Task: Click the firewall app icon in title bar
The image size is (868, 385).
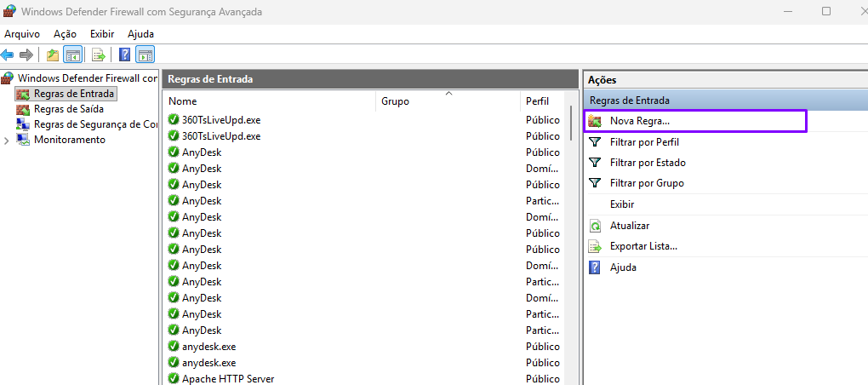Action: coord(10,11)
